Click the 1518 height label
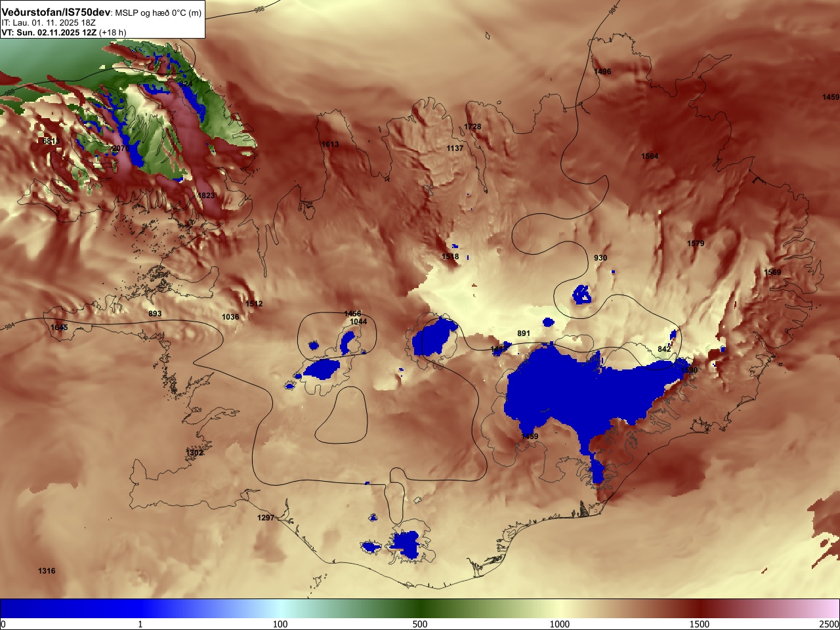840x630 pixels. click(450, 257)
